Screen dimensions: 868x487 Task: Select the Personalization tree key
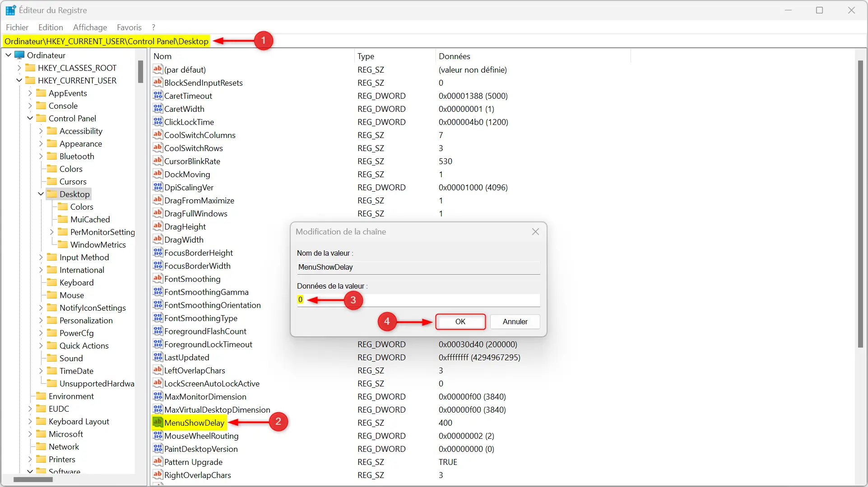86,320
